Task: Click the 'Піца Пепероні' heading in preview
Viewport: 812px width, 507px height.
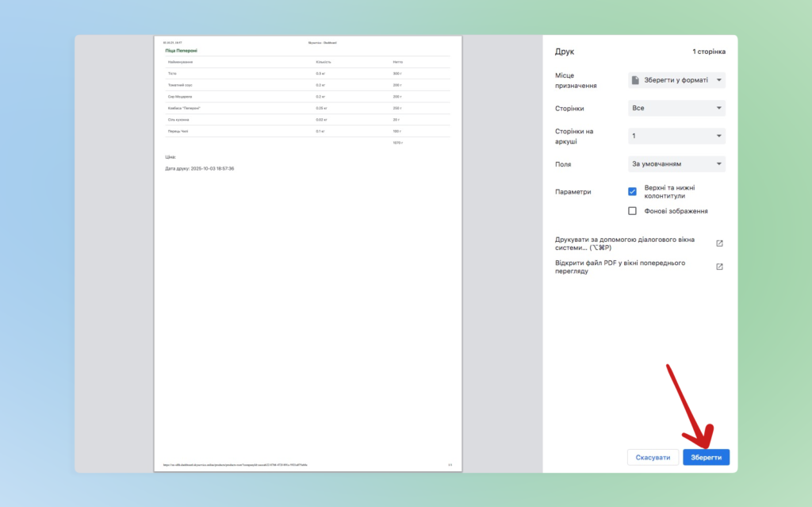Action: click(182, 50)
